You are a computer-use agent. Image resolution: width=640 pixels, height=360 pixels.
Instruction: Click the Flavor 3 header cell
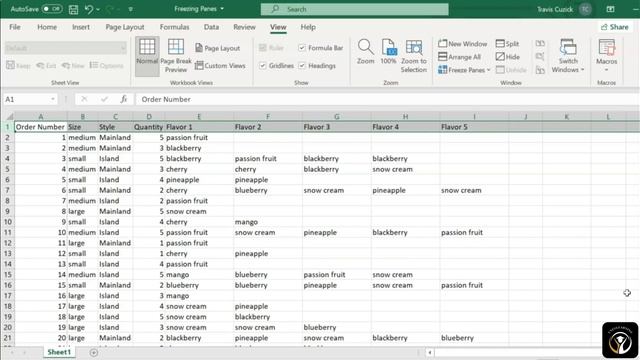click(x=337, y=127)
